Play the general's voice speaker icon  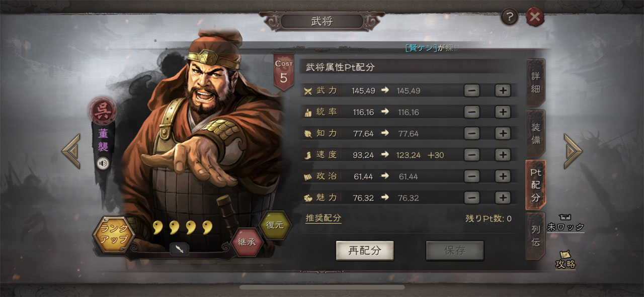tap(104, 163)
